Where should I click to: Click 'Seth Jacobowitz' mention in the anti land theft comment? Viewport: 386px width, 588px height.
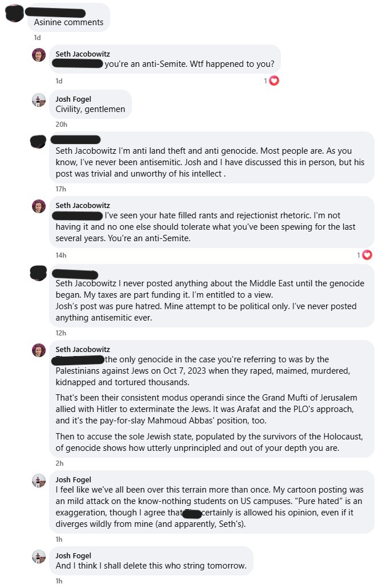86,151
